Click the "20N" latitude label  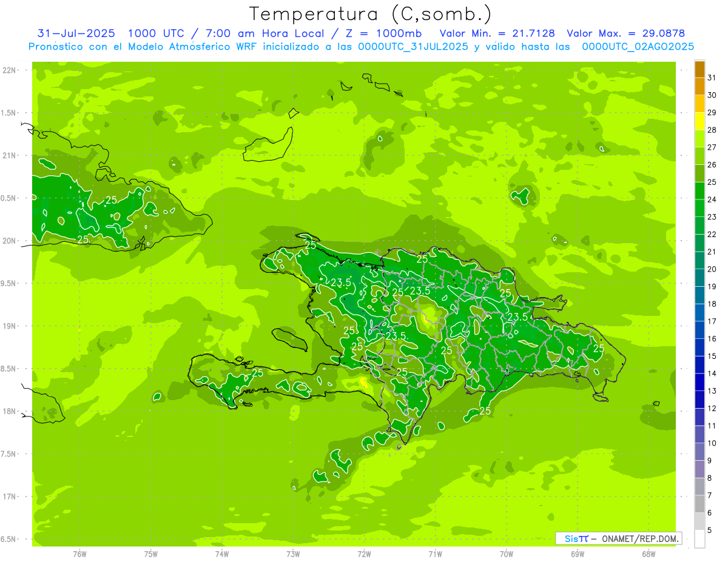coord(9,241)
